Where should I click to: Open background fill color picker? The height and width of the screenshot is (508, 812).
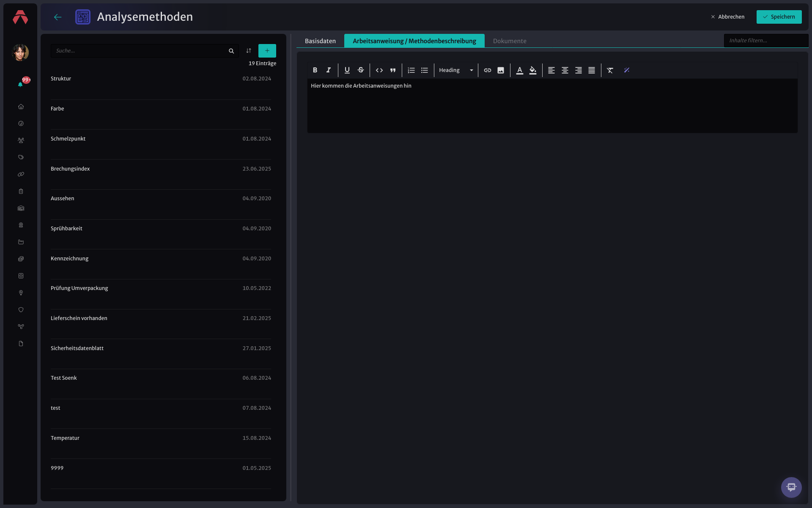(x=533, y=70)
